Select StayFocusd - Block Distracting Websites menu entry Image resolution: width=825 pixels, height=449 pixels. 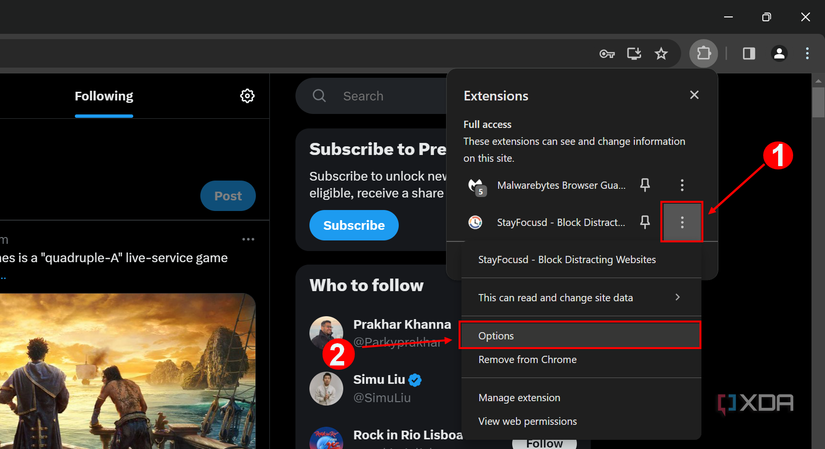click(581, 260)
